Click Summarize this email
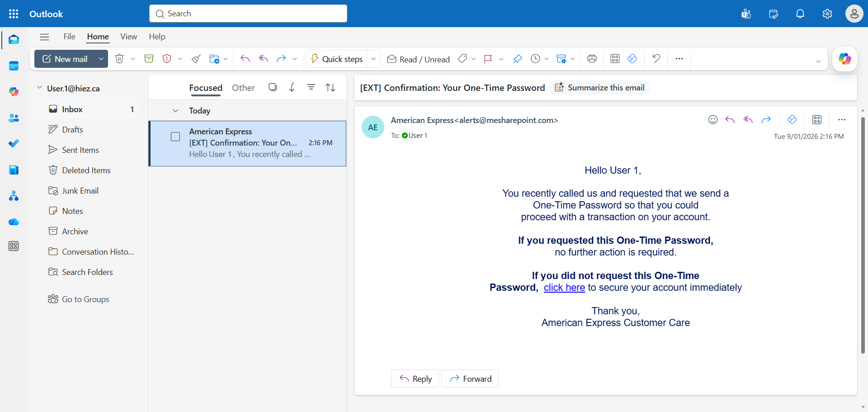 coord(600,88)
